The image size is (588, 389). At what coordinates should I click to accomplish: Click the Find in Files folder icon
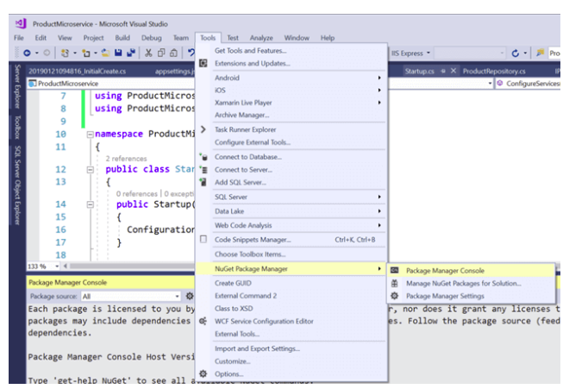pyautogui.click(x=540, y=53)
